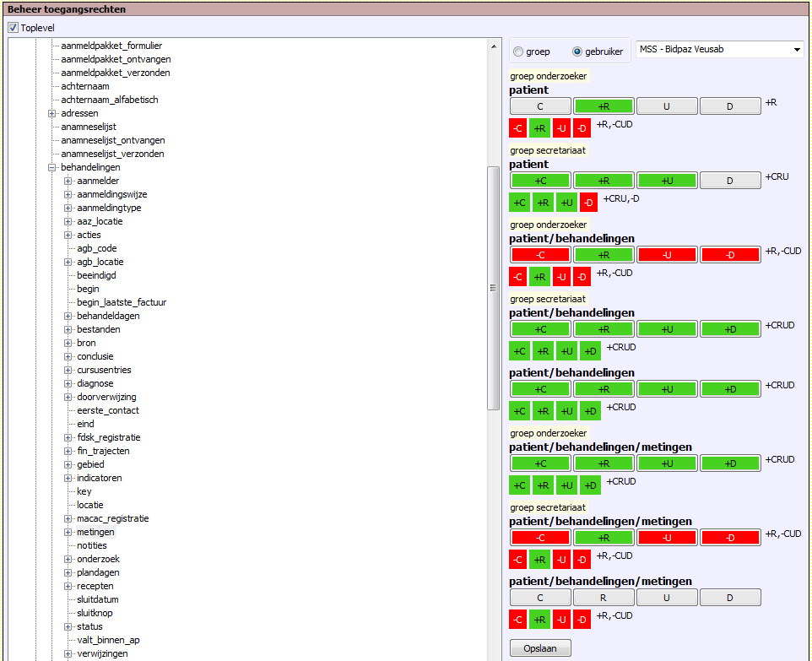Expand the 'metingen' tree node
The image size is (812, 661).
click(68, 532)
